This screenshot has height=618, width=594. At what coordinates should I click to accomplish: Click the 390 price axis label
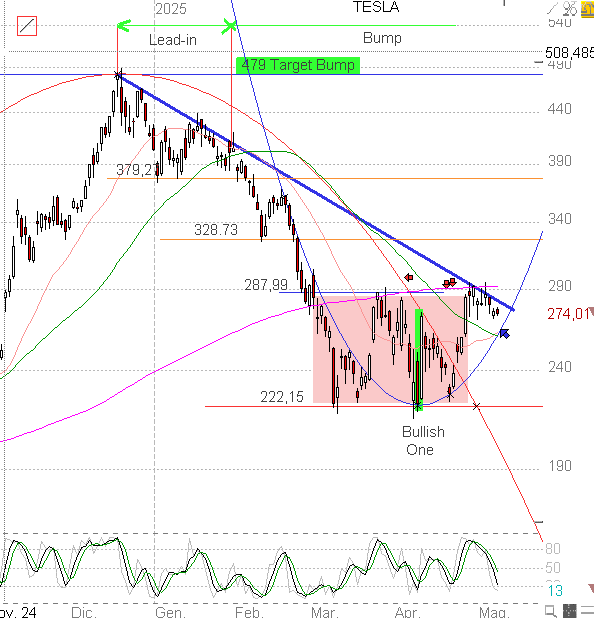(x=559, y=161)
